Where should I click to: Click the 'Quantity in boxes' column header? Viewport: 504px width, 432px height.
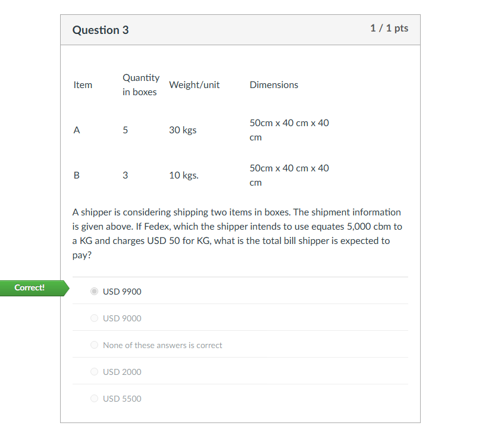(x=141, y=84)
